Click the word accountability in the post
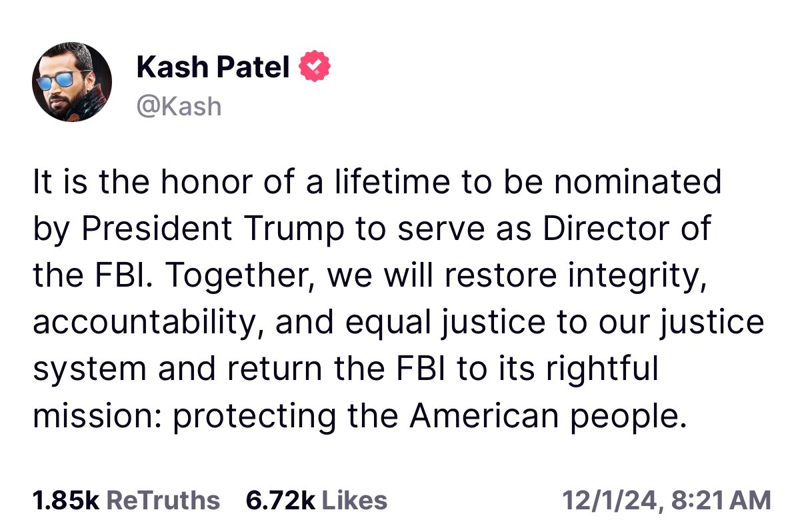This screenshot has width=804, height=532. pos(149,323)
